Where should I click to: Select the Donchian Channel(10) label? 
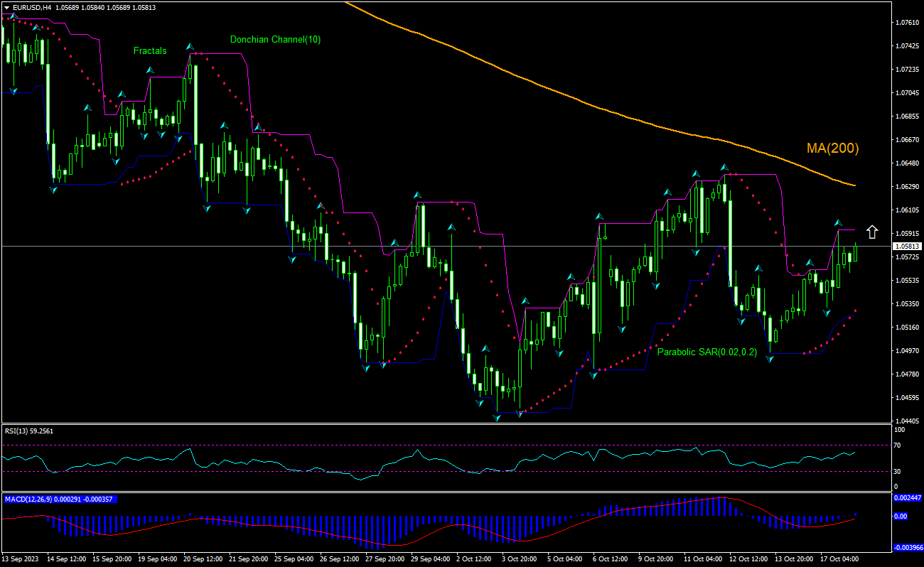[275, 40]
